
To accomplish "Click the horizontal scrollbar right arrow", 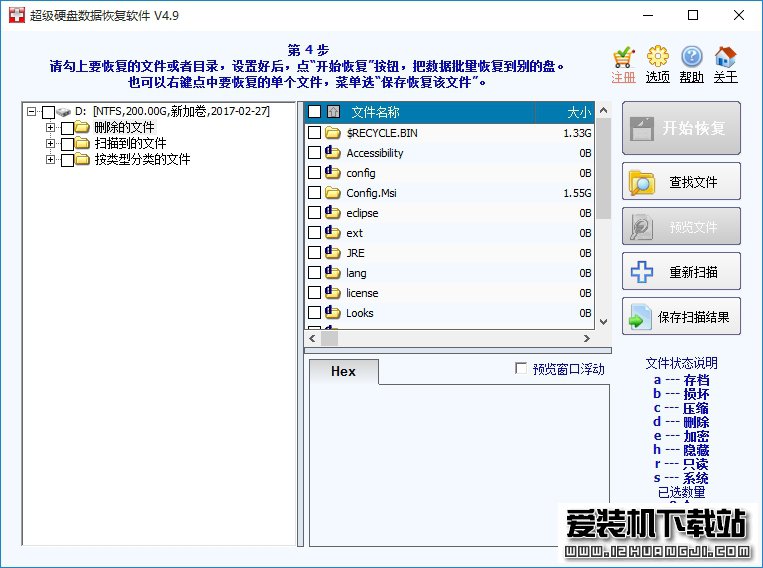I will (587, 338).
